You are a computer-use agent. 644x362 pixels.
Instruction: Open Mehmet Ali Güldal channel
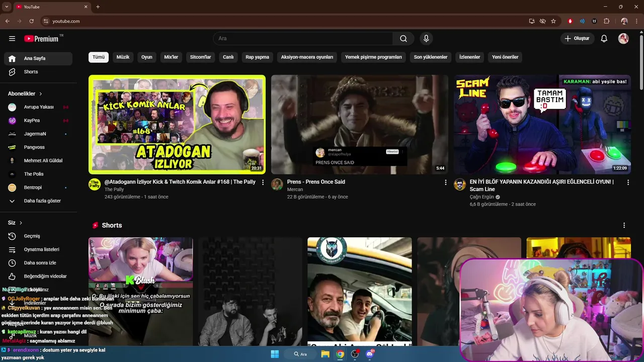pyautogui.click(x=38, y=160)
